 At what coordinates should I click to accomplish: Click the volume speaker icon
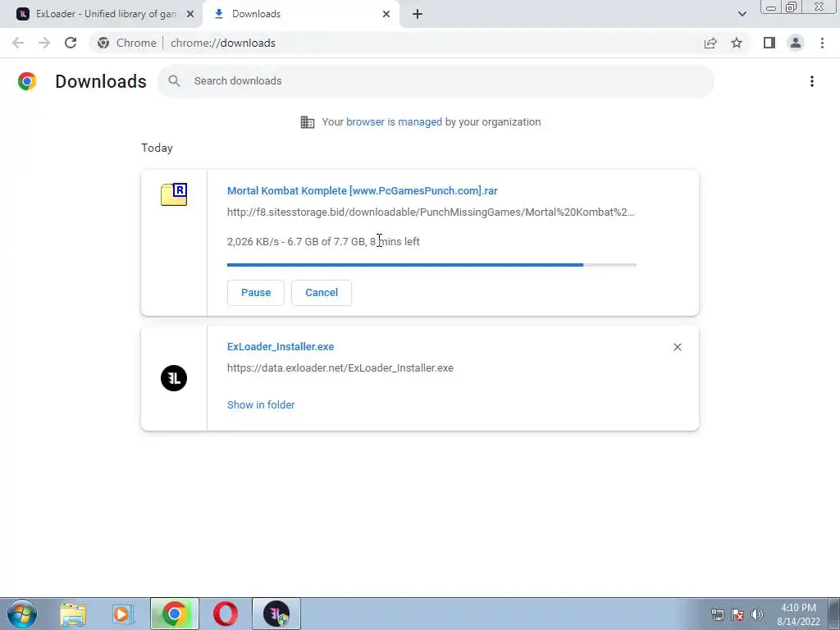757,614
